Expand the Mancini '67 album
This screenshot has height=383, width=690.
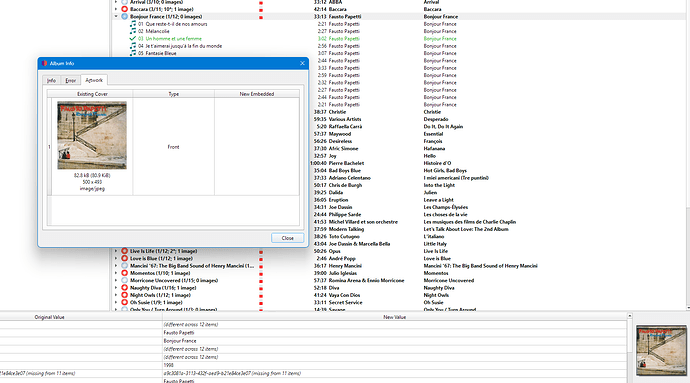116,266
